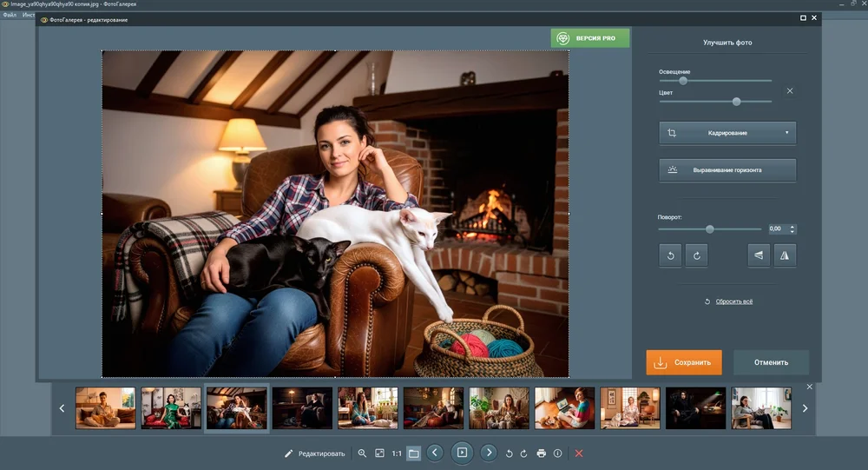Click the Освещение slider handle
Image resolution: width=868 pixels, height=470 pixels.
683,81
